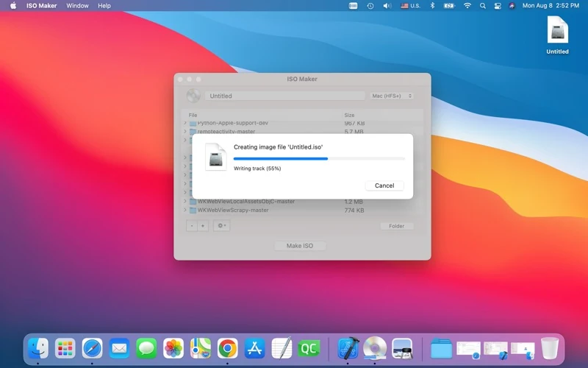Click the disc icon beside the Untitled field
The height and width of the screenshot is (368, 588).
(193, 96)
